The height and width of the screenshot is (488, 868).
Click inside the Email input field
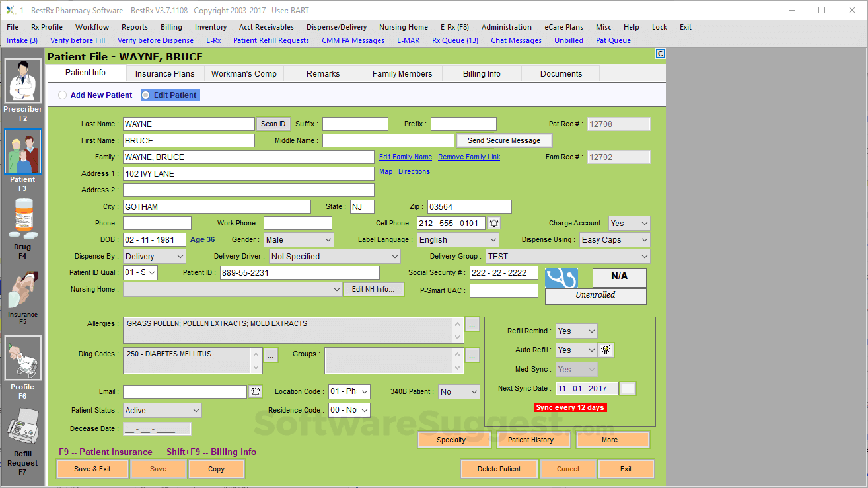coord(185,391)
